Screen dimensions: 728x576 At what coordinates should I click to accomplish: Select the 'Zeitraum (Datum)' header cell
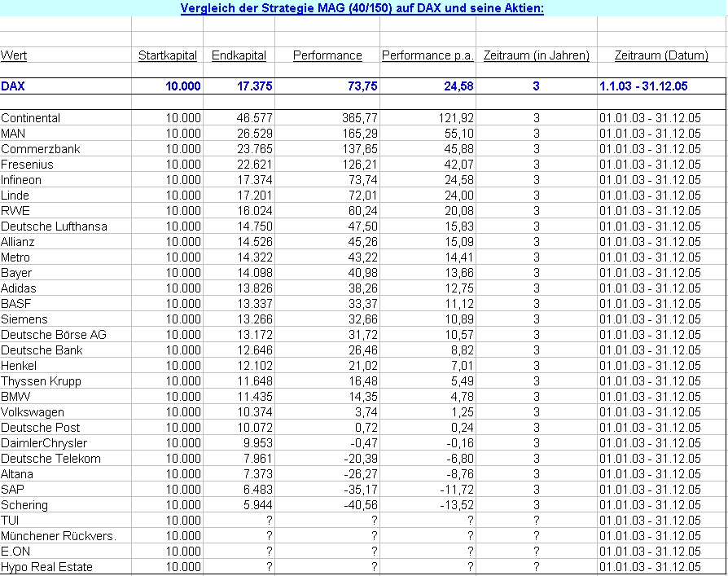661,55
